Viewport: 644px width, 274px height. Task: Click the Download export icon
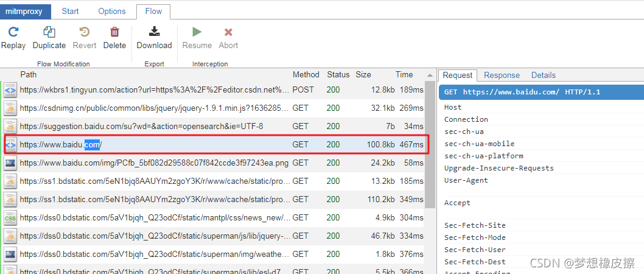click(154, 32)
